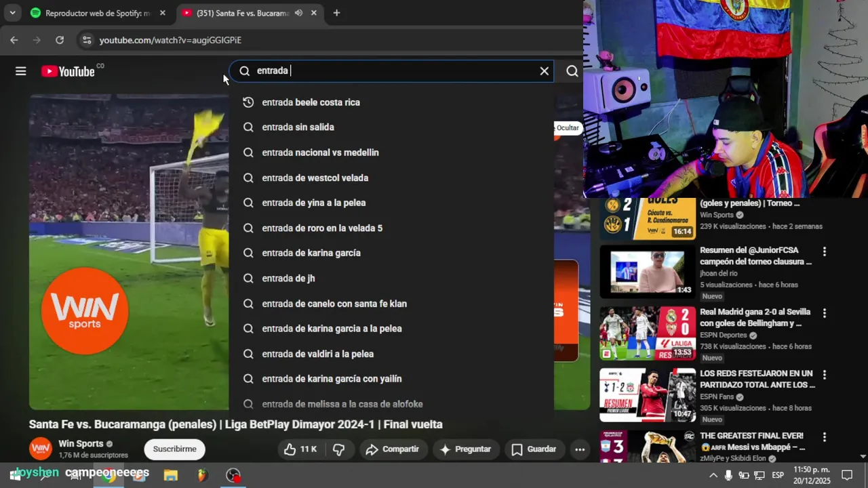Viewport: 868px width, 488px height.
Task: Mute the Santa Fe tab audio icon
Action: point(298,13)
